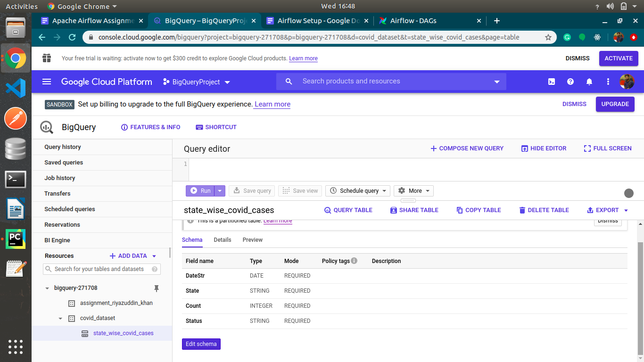Open LibreOffice Writer from the dock
Viewport: 644px width, 362px height.
point(15,209)
